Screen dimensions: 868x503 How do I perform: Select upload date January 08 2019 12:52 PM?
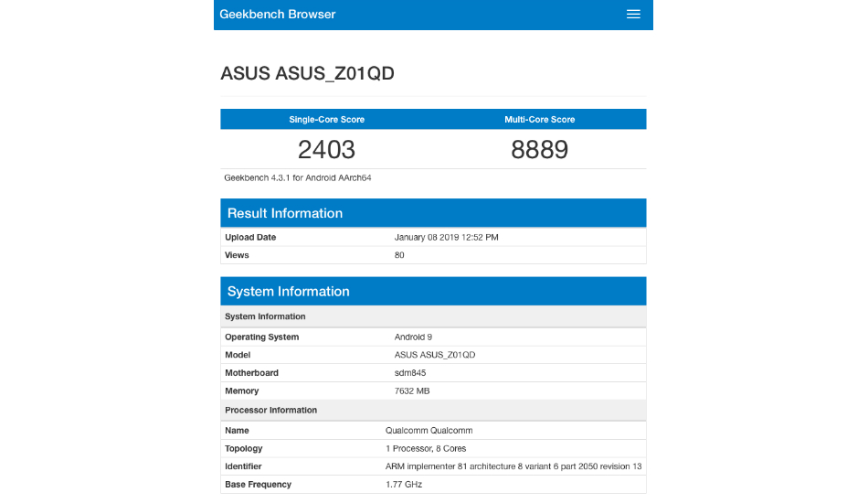(446, 237)
